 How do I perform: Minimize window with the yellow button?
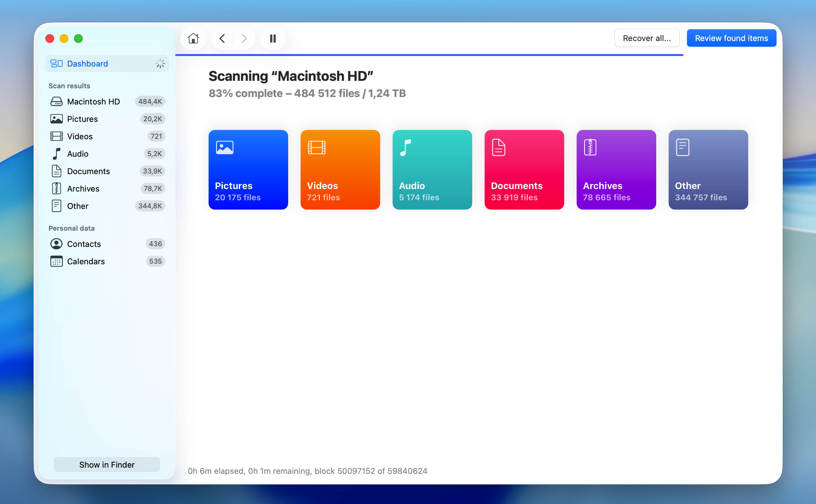pos(64,39)
